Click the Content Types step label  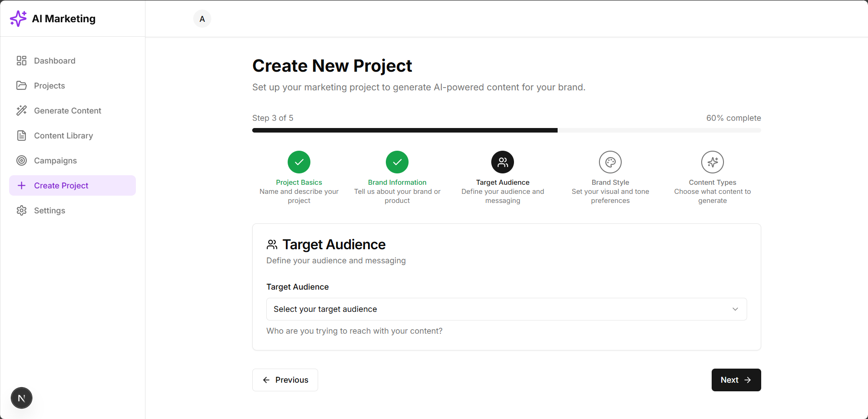click(x=713, y=182)
